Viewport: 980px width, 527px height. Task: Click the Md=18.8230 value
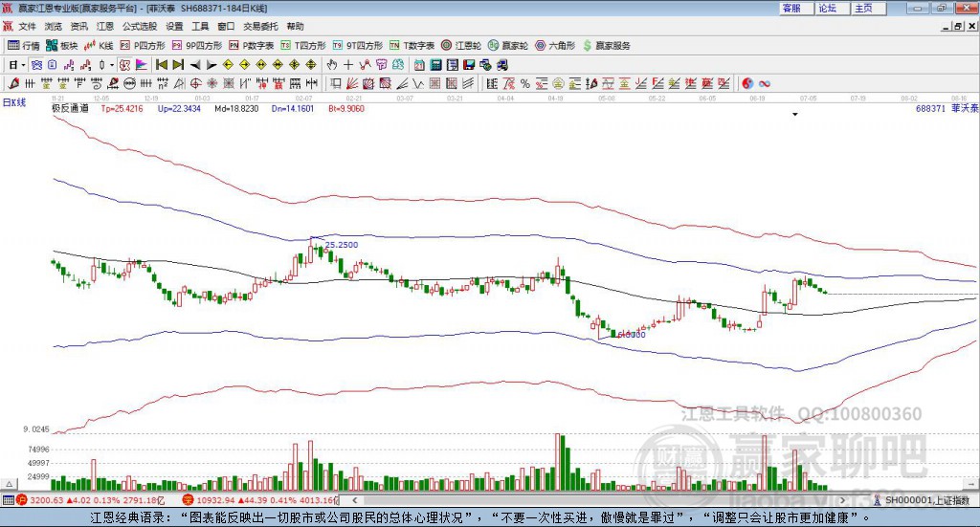click(x=236, y=109)
